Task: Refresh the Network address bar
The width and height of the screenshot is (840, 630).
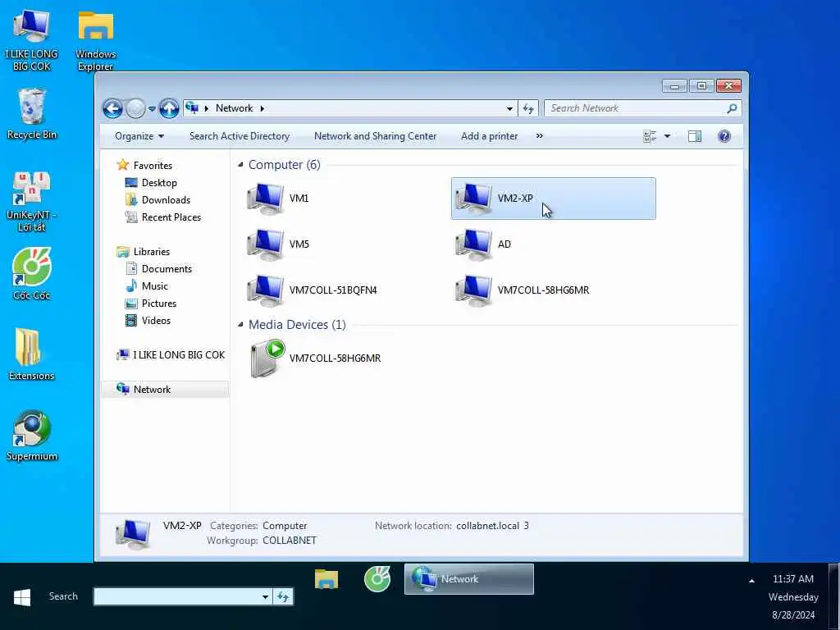Action: (528, 108)
